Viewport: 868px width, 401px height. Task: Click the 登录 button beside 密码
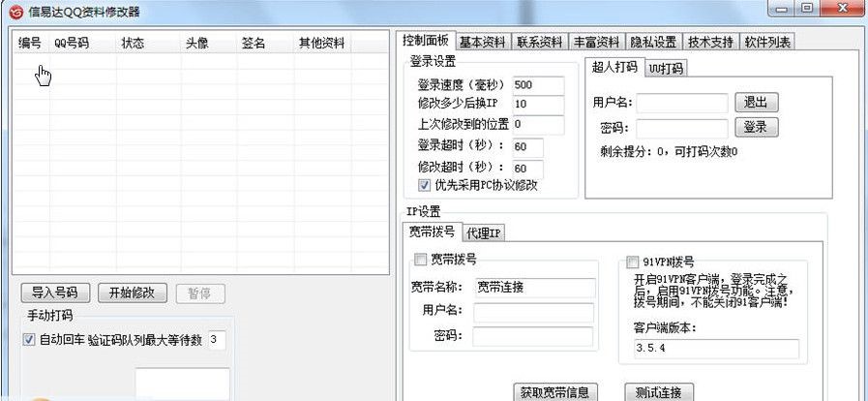coord(756,128)
